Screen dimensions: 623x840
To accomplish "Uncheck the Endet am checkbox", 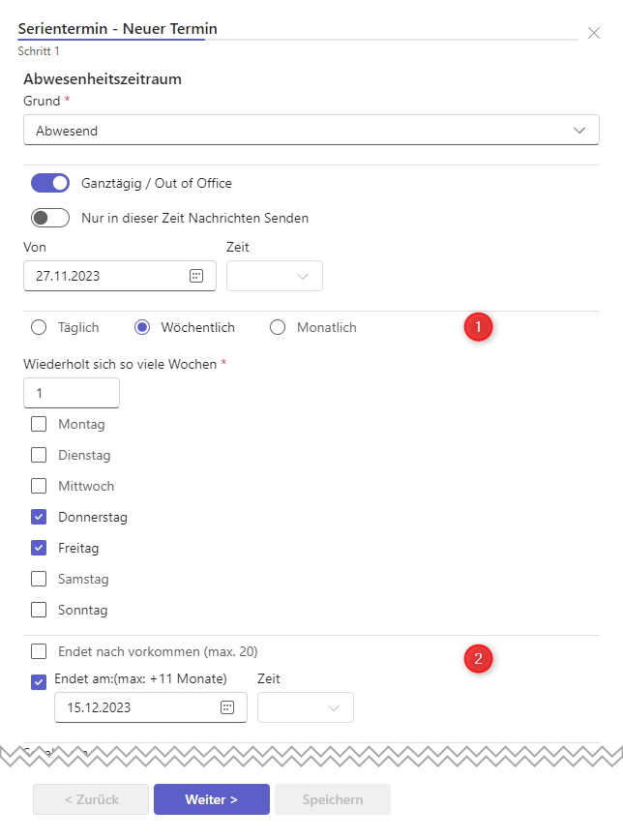I will 39,681.
